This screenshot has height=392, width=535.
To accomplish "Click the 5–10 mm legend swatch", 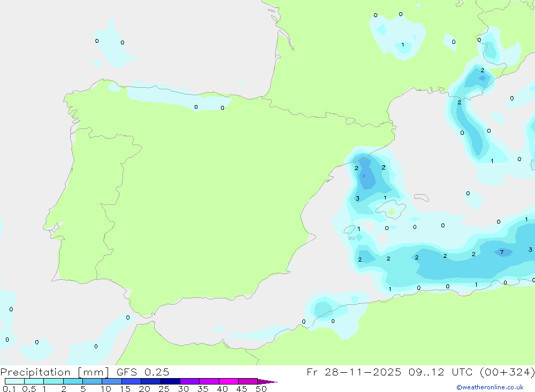I will [x=93, y=381].
